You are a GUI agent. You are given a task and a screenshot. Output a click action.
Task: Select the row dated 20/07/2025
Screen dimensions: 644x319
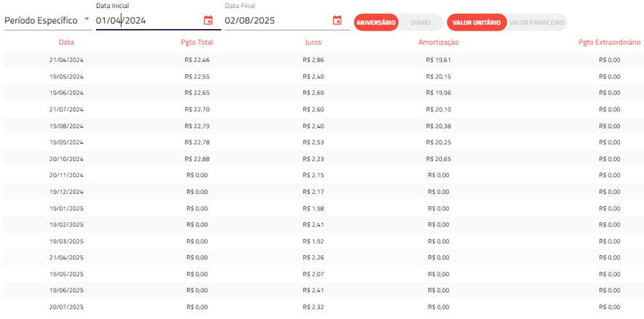(322, 307)
